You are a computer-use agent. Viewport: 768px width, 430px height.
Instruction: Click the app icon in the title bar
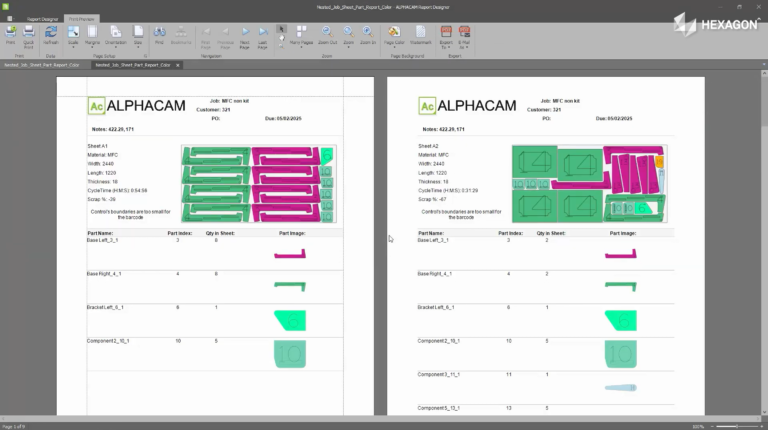(x=5, y=7)
